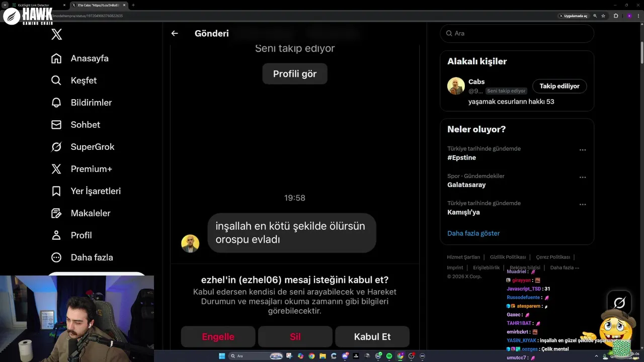The height and width of the screenshot is (362, 644).
Task: Click Daha fazla göster link
Action: point(473,233)
